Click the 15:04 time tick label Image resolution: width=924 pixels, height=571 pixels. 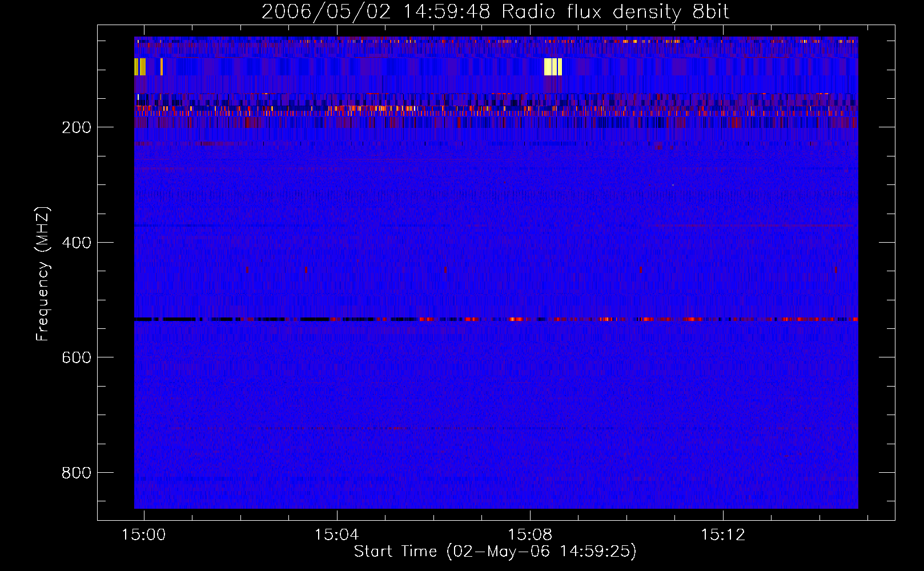click(x=337, y=534)
